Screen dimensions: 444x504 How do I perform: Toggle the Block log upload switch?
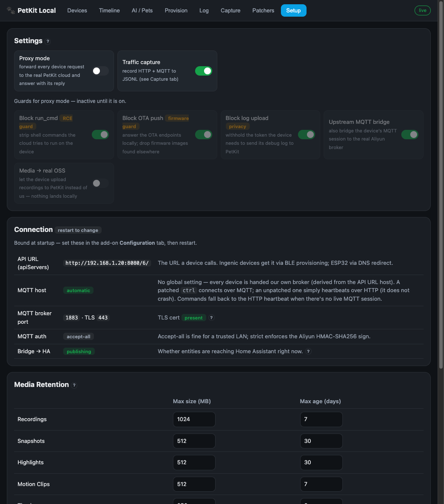tap(307, 135)
